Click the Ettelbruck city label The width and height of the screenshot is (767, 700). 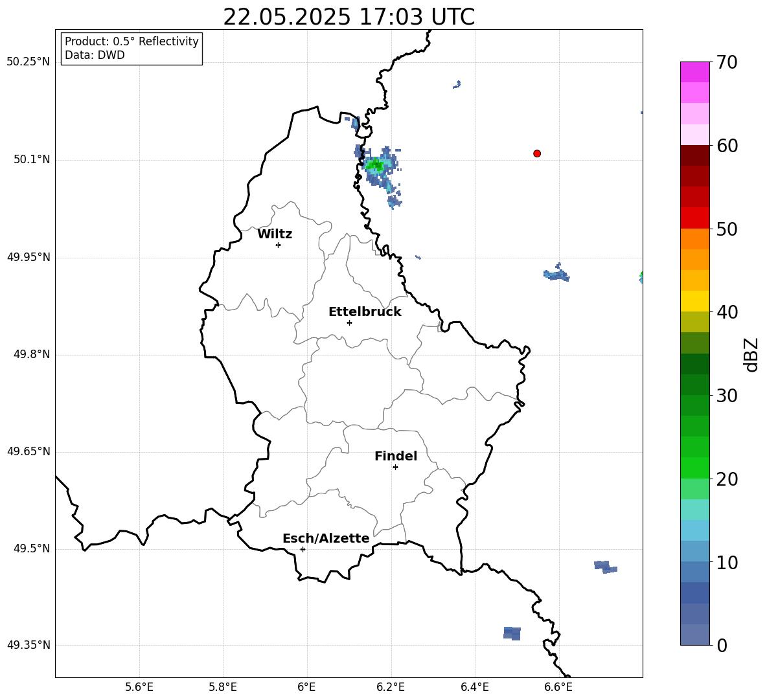pyautogui.click(x=365, y=312)
